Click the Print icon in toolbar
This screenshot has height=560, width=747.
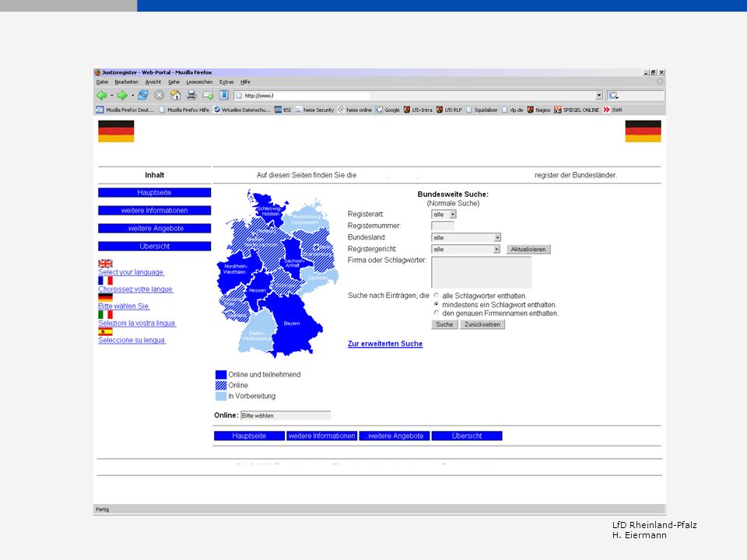tap(191, 95)
